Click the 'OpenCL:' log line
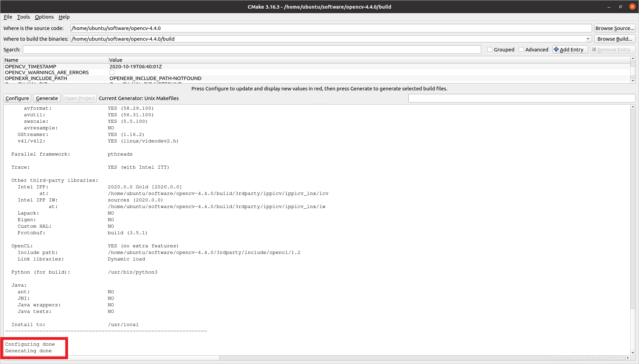Image resolution: width=639 pixels, height=364 pixels. click(x=22, y=246)
